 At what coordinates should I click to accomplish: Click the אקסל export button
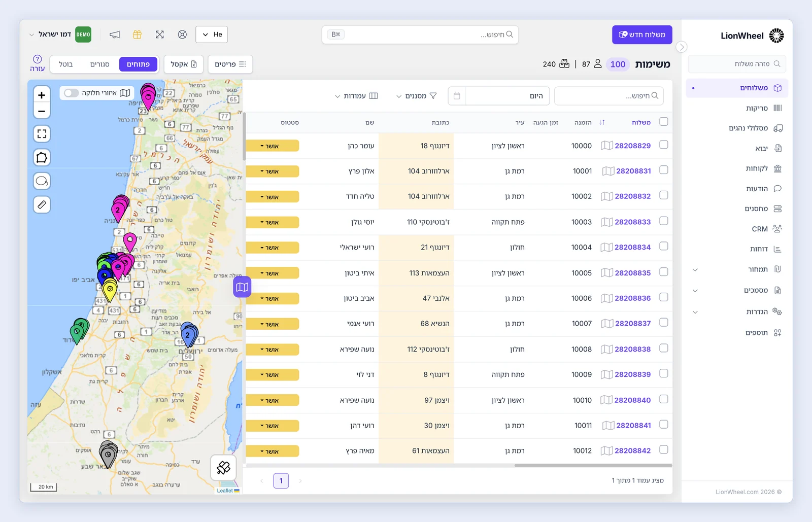point(183,64)
